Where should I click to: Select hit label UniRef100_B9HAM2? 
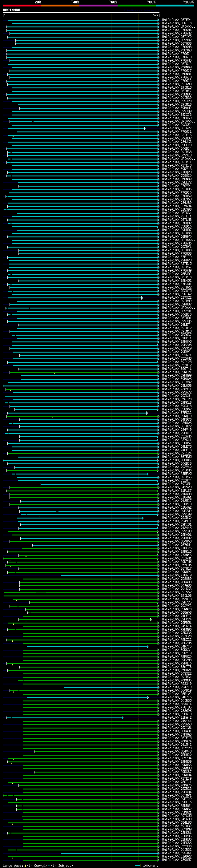pos(176,108)
